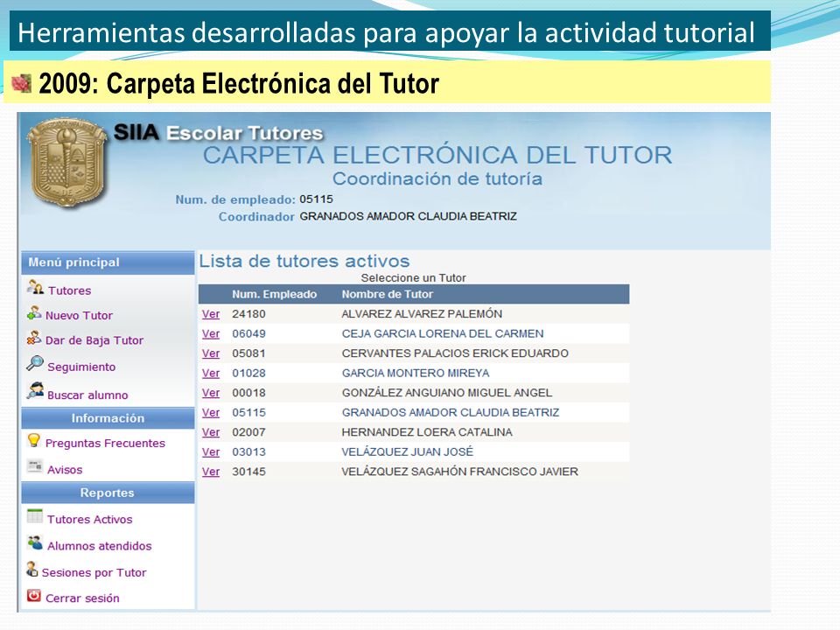Click the Buscar alumno detective icon
Screen dimensions: 840x630
pos(35,391)
